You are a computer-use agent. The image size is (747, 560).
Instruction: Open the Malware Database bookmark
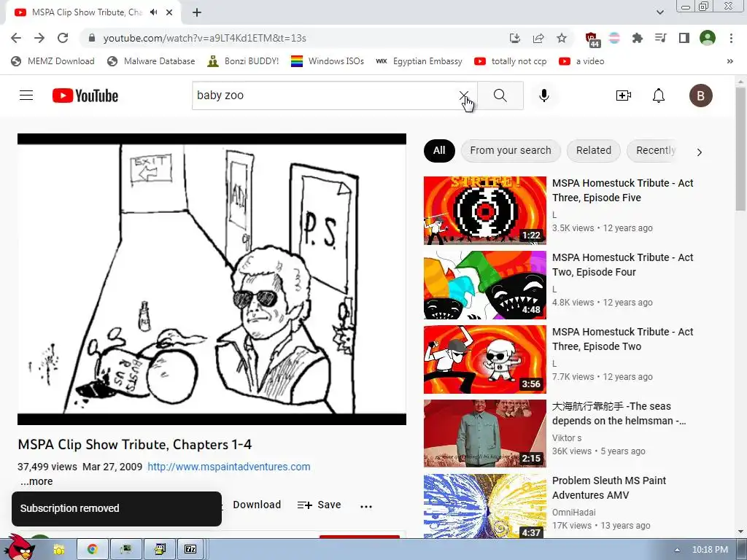click(152, 61)
